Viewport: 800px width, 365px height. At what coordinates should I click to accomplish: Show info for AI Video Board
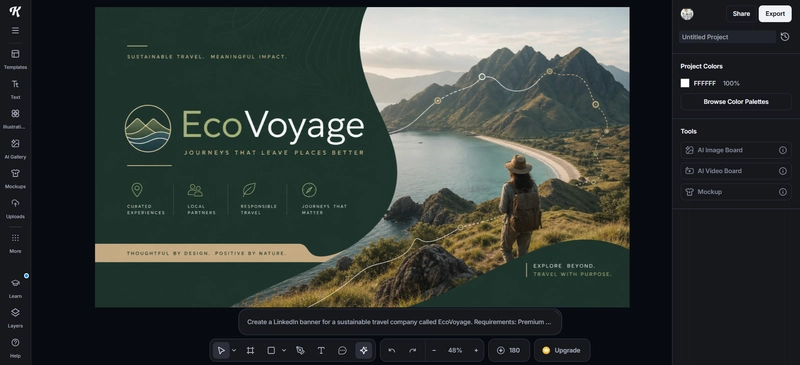[783, 171]
